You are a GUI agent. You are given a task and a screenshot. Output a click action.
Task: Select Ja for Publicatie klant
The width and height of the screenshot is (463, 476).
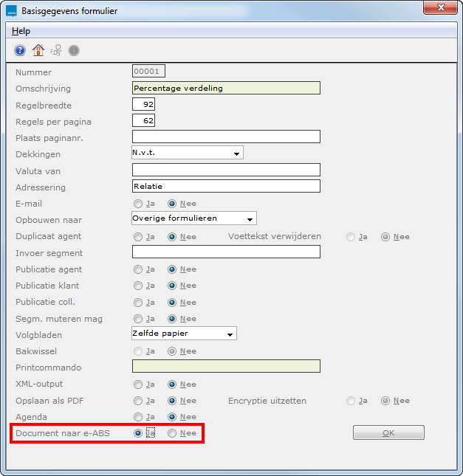[138, 286]
